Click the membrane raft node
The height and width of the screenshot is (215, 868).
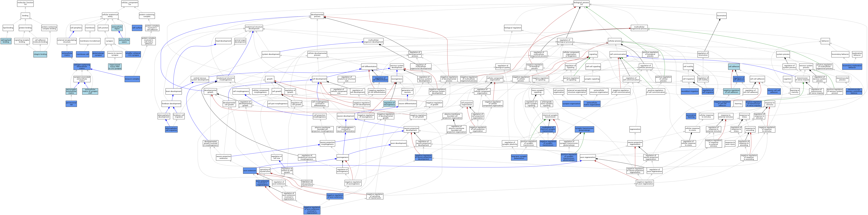click(83, 54)
